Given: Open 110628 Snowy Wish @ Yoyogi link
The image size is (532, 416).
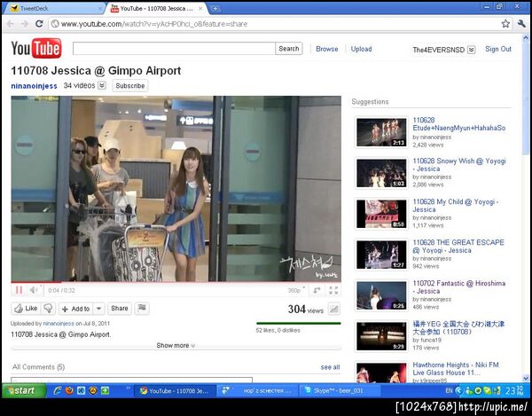Looking at the screenshot, I should point(459,165).
